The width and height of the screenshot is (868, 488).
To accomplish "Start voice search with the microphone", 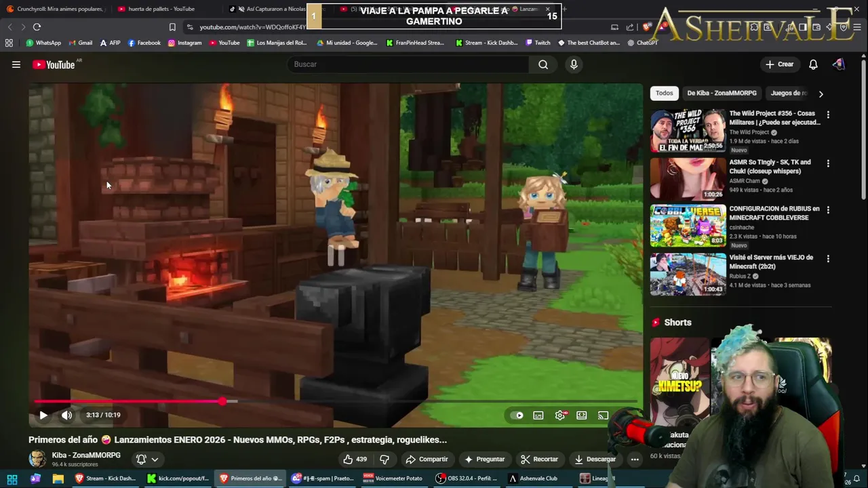I will [574, 64].
